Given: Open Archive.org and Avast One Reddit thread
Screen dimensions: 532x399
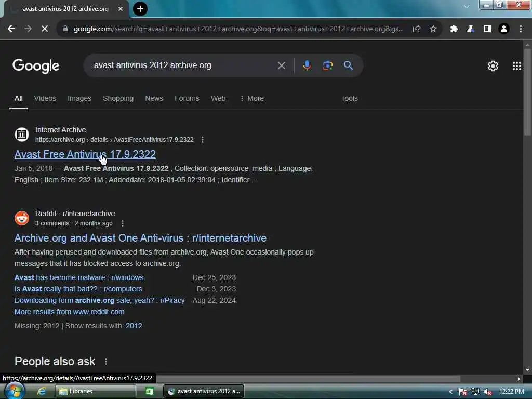Looking at the screenshot, I should pyautogui.click(x=140, y=238).
